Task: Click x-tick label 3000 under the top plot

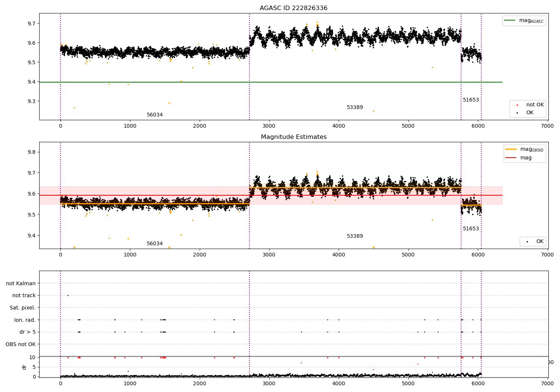Action: pyautogui.click(x=269, y=126)
